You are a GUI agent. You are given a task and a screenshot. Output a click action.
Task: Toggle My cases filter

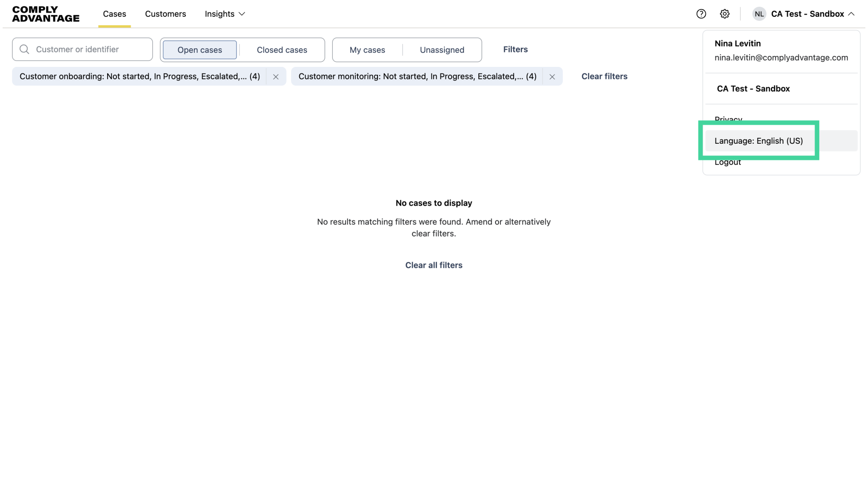(367, 50)
